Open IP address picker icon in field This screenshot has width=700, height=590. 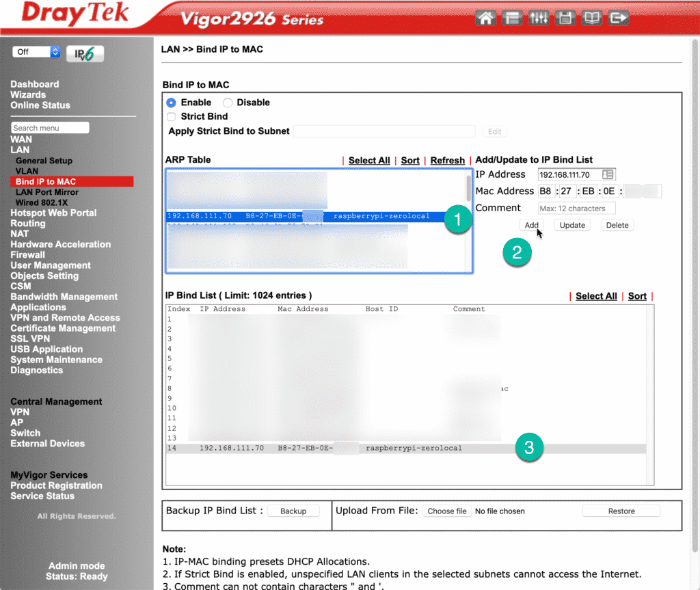[x=608, y=174]
